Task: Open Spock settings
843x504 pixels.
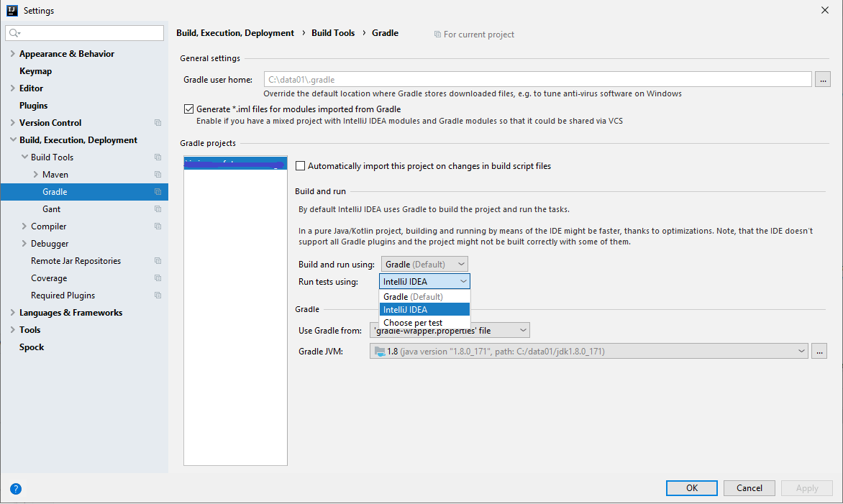Action: [x=32, y=347]
